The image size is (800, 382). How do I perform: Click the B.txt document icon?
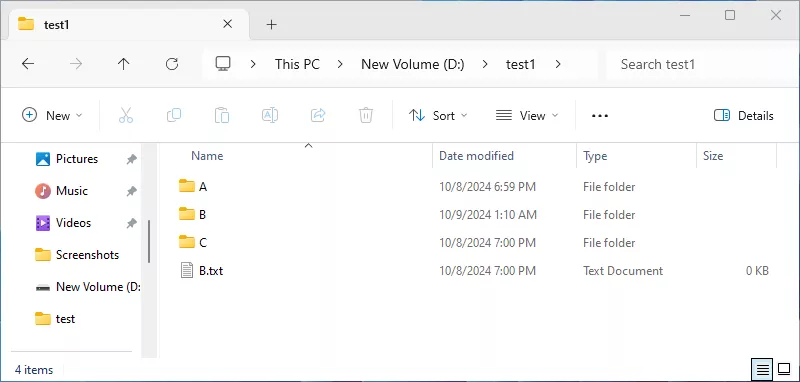pyautogui.click(x=187, y=270)
